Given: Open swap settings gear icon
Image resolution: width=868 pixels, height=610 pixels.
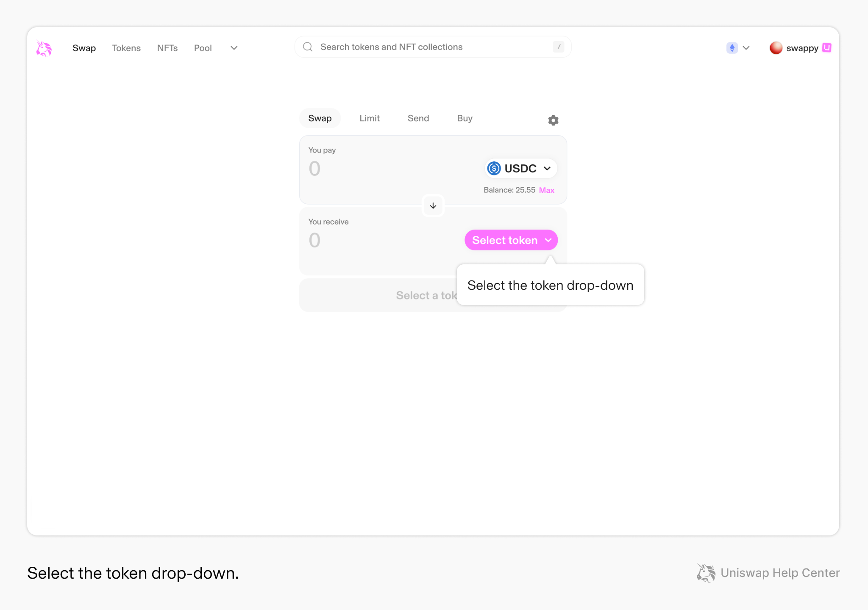Looking at the screenshot, I should (553, 120).
